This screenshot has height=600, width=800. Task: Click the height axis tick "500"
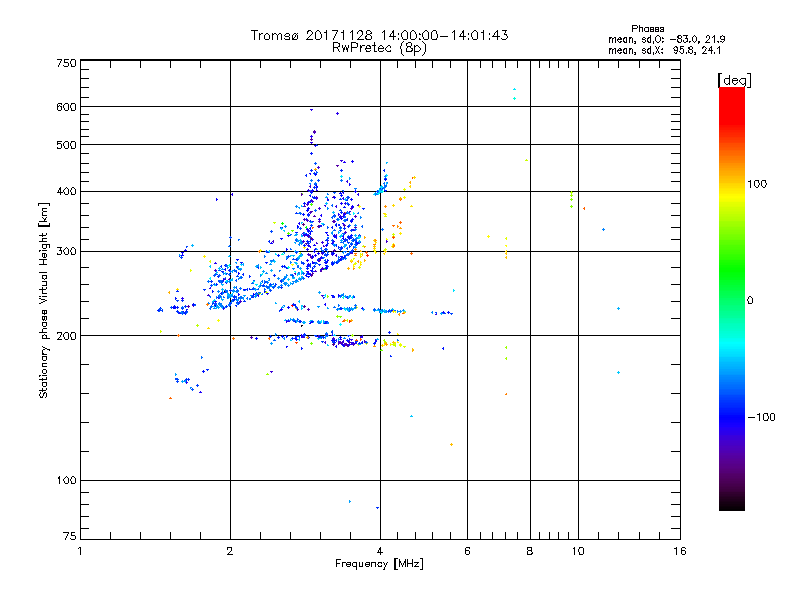pyautogui.click(x=66, y=145)
